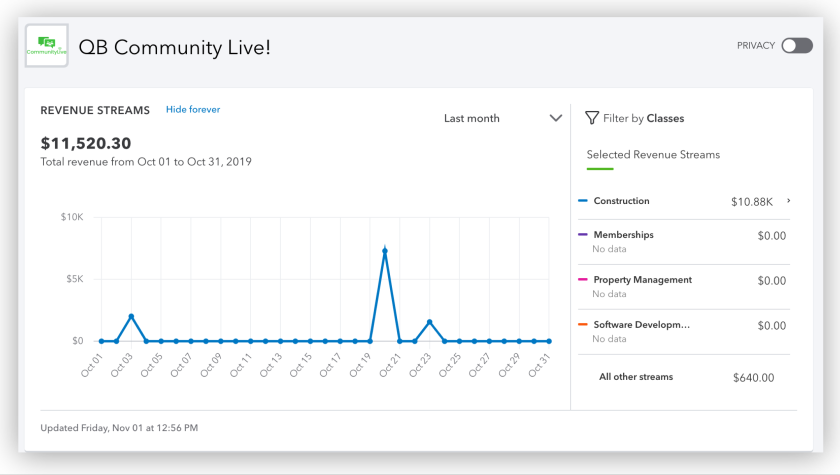Select the Construction revenue stream label
The image size is (840, 475).
[x=621, y=201]
